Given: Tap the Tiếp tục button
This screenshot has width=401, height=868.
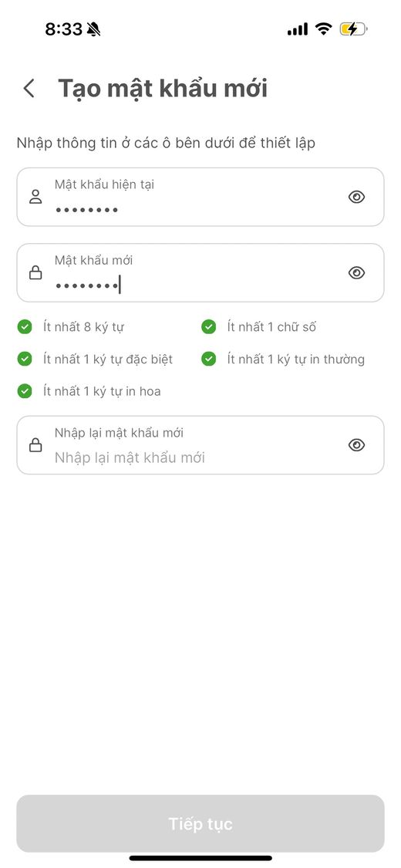Looking at the screenshot, I should pos(200,824).
